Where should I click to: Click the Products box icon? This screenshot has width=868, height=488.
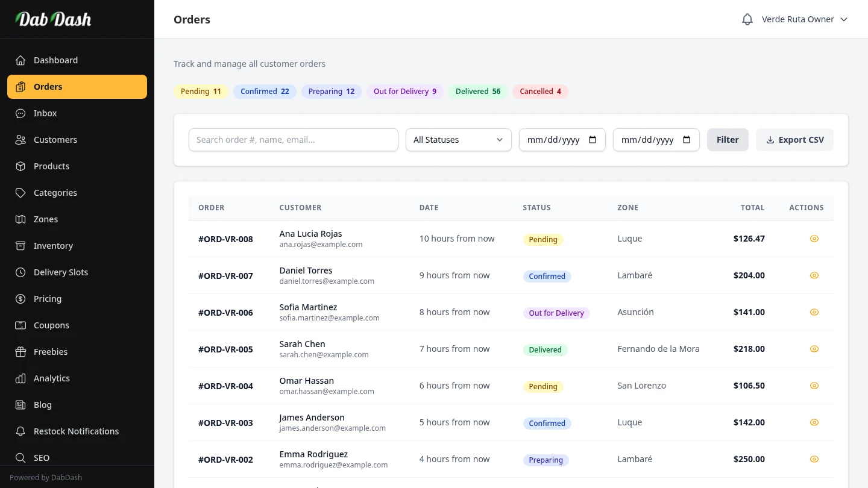[x=20, y=166]
